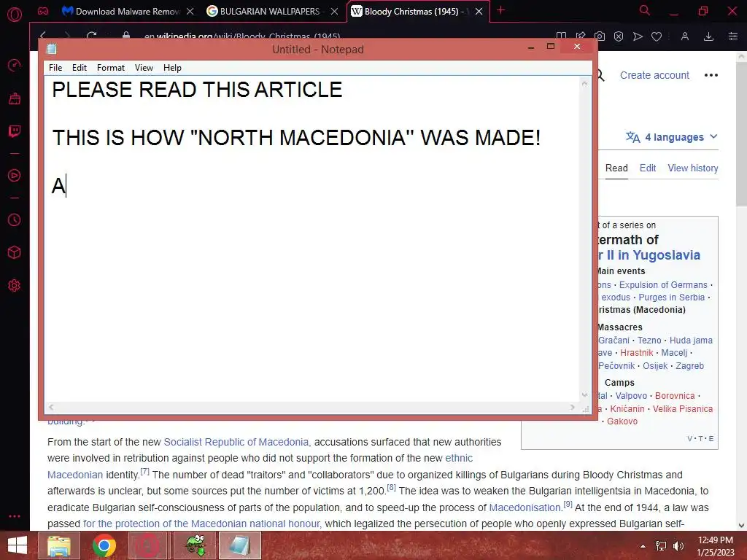Image resolution: width=747 pixels, height=560 pixels.
Task: Open the Player icon in sidebar
Action: click(15, 175)
